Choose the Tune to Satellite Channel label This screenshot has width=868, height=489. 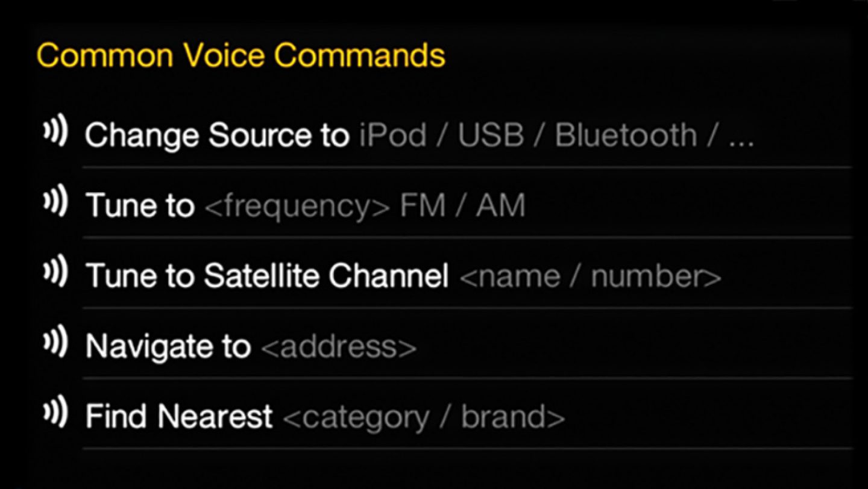click(267, 276)
